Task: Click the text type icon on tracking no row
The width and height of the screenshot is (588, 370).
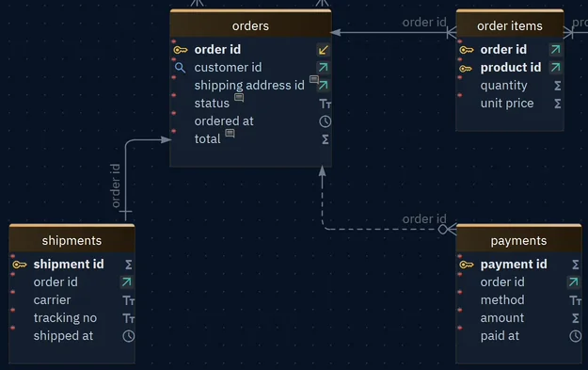Action: [129, 318]
